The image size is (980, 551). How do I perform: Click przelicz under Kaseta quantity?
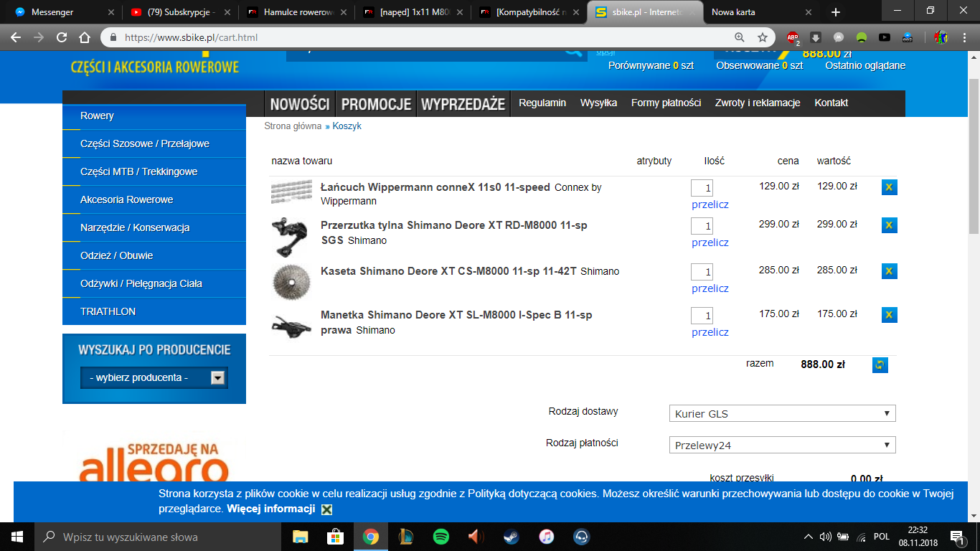(x=710, y=288)
